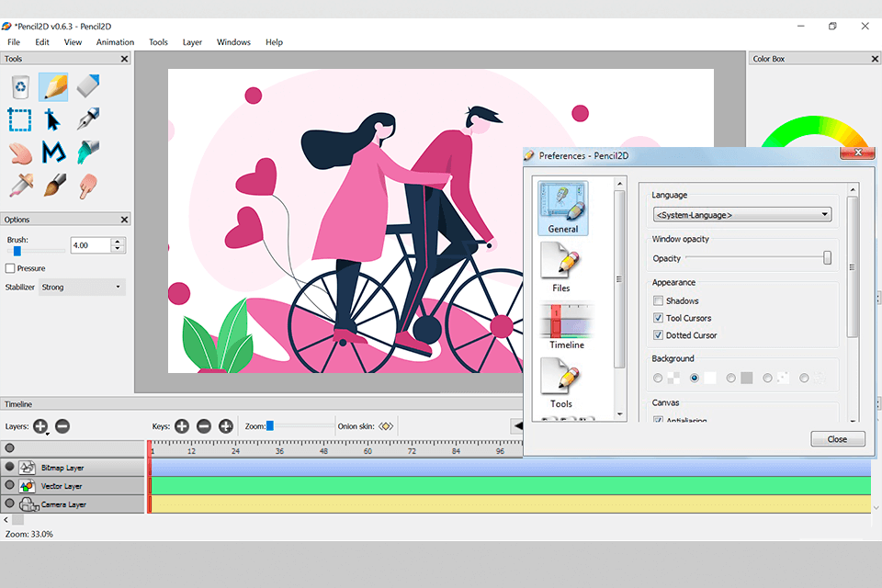Open the Animation menu
The image size is (882, 588).
click(116, 42)
